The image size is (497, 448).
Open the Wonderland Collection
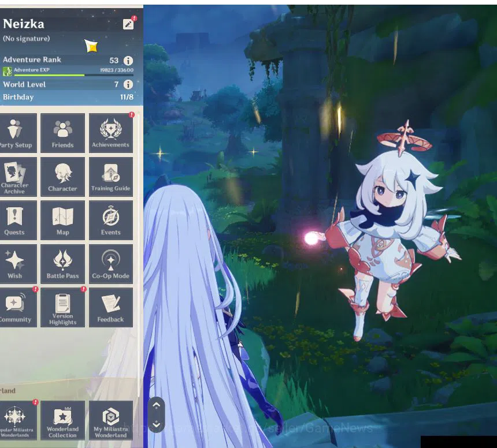click(63, 420)
